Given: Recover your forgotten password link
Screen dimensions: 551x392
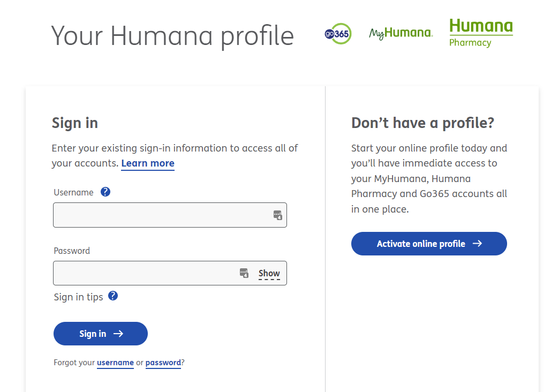Looking at the screenshot, I should pos(163,363).
